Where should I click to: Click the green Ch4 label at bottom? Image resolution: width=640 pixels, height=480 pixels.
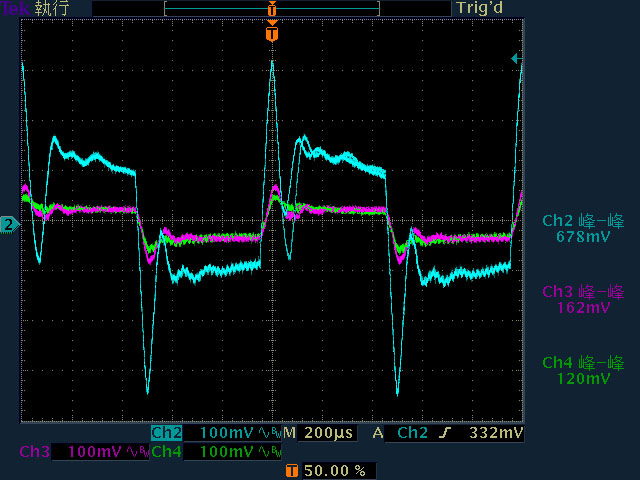click(x=167, y=452)
